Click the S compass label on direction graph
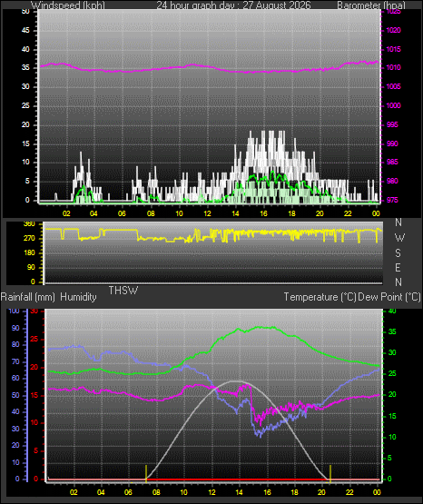The height and width of the screenshot is (504, 423). 398,253
